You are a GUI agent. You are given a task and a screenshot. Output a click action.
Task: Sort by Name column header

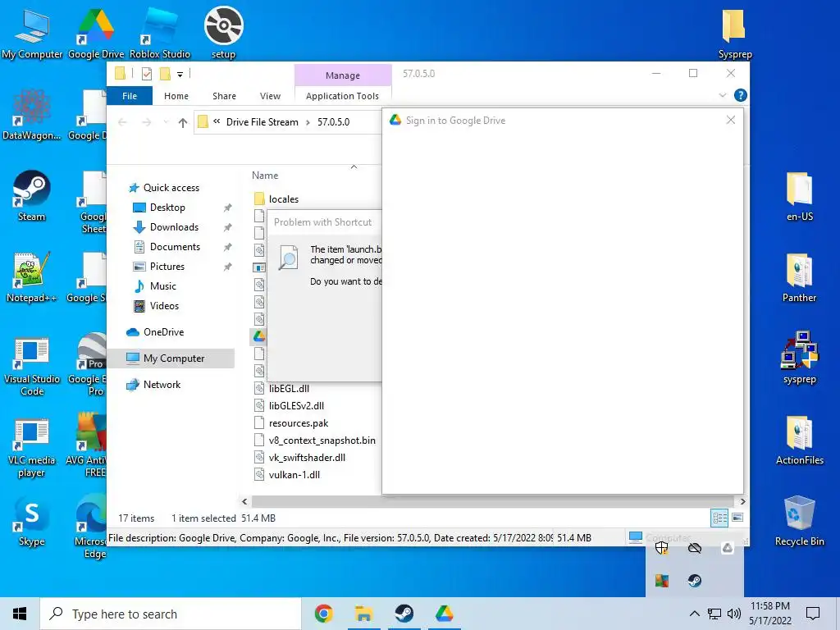click(265, 176)
